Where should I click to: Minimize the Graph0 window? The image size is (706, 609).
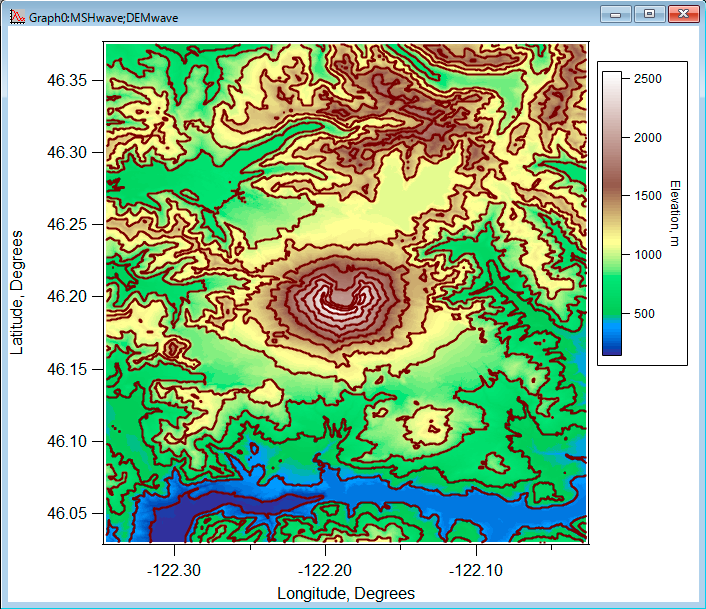[615, 14]
